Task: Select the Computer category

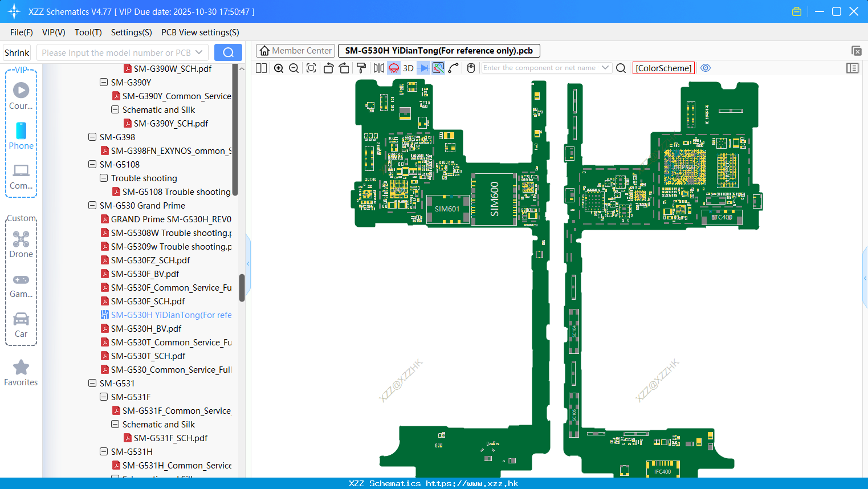Action: pos(21,177)
